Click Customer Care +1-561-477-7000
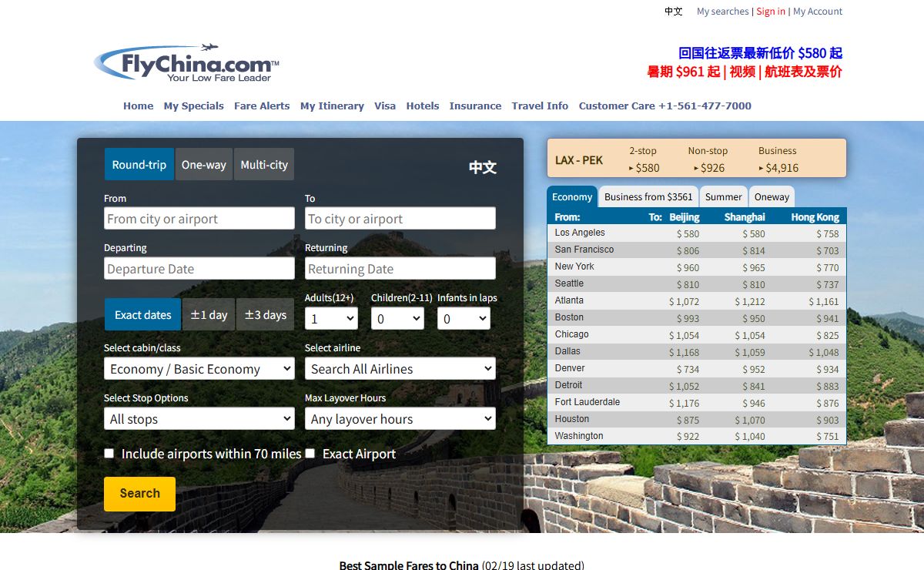The height and width of the screenshot is (570, 924). coord(665,106)
